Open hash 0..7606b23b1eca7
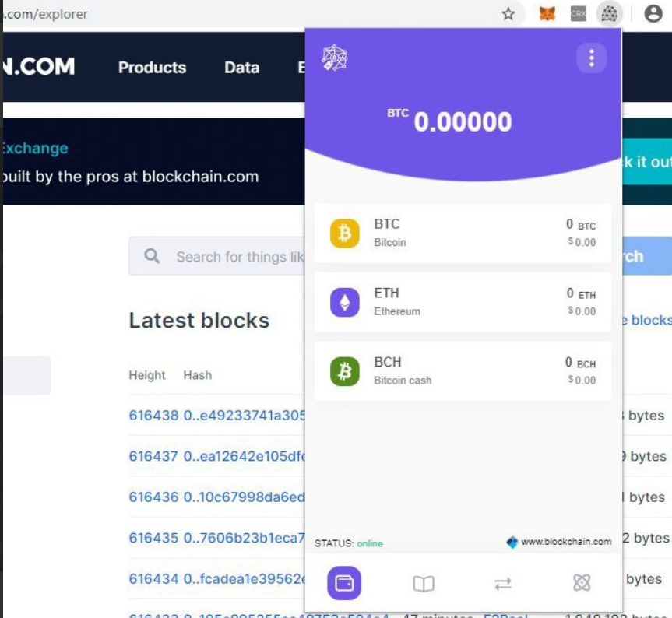The height and width of the screenshot is (618, 672). 245,538
